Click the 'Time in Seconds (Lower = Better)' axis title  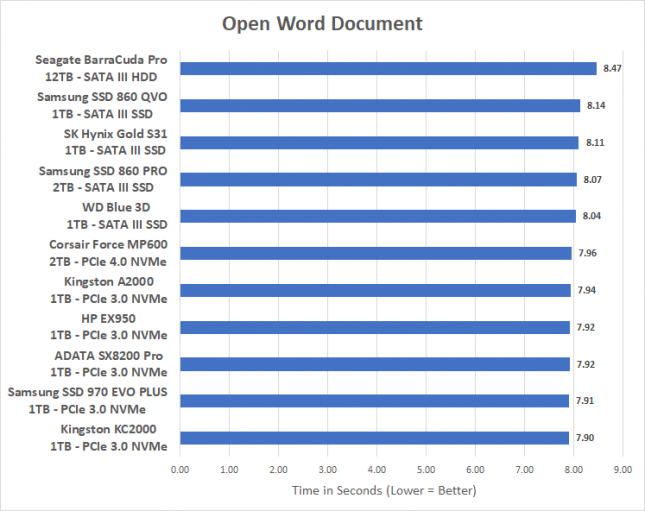tap(384, 490)
